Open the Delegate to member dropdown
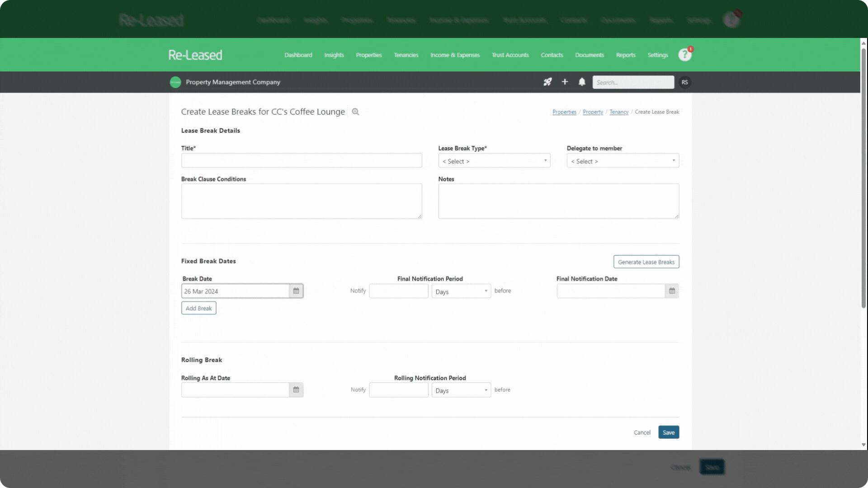Viewport: 868px width, 488px height. point(623,161)
